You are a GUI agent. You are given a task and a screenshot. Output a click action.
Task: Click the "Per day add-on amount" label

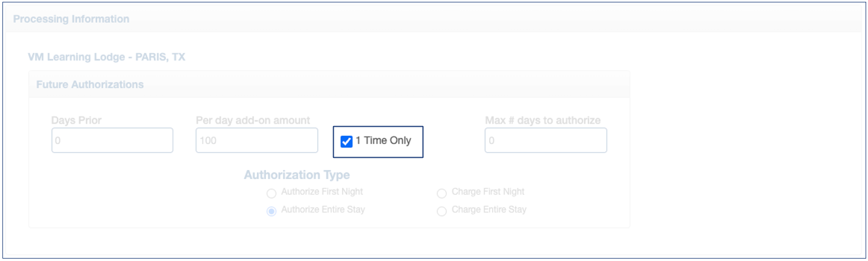pyautogui.click(x=253, y=121)
